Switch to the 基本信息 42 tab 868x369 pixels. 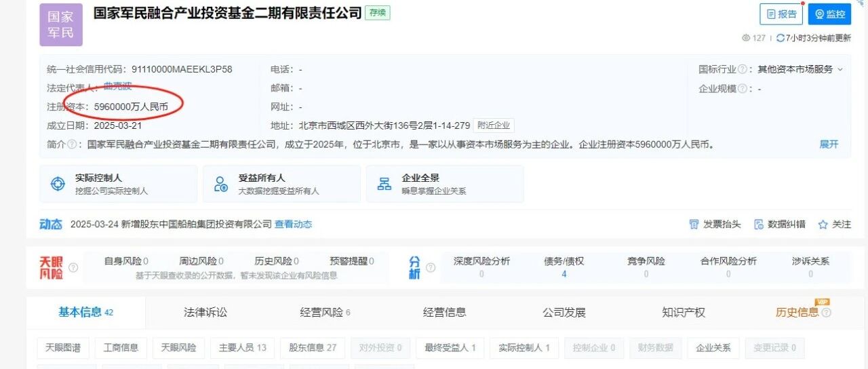pos(85,313)
